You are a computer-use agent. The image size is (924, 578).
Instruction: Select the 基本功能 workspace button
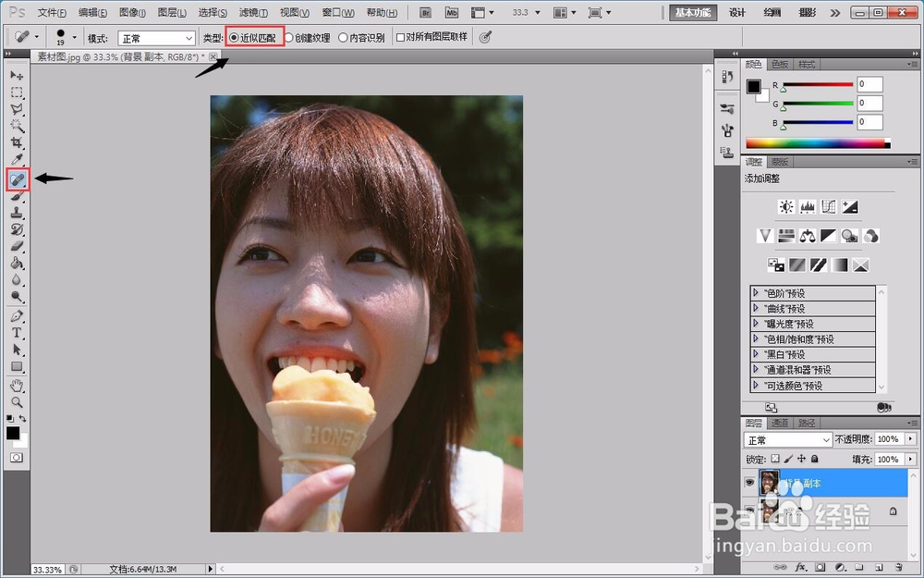pyautogui.click(x=693, y=12)
